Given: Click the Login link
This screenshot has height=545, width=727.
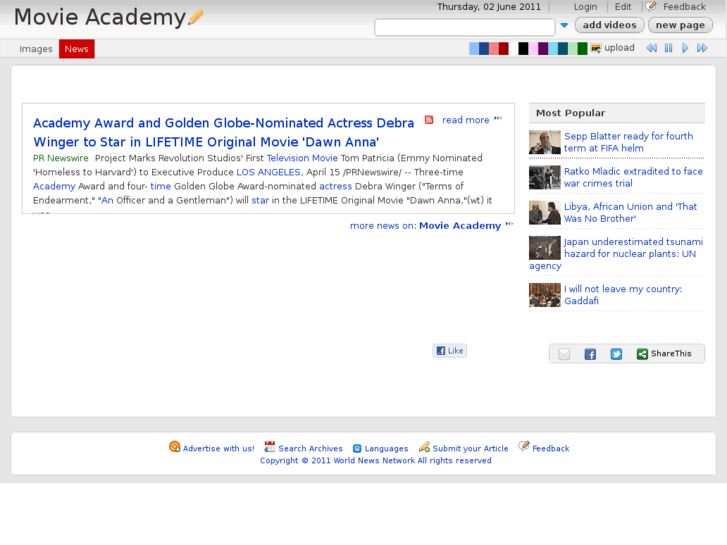Looking at the screenshot, I should [x=585, y=7].
